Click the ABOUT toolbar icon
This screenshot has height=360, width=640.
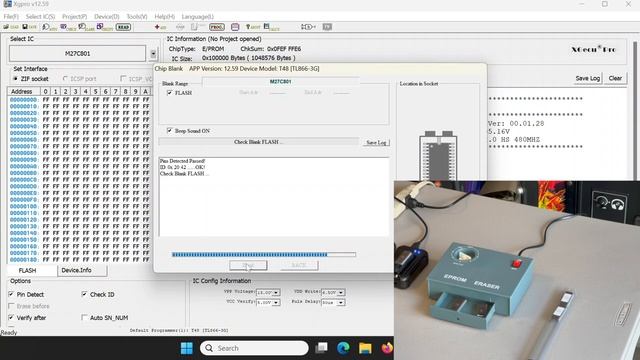(253, 27)
